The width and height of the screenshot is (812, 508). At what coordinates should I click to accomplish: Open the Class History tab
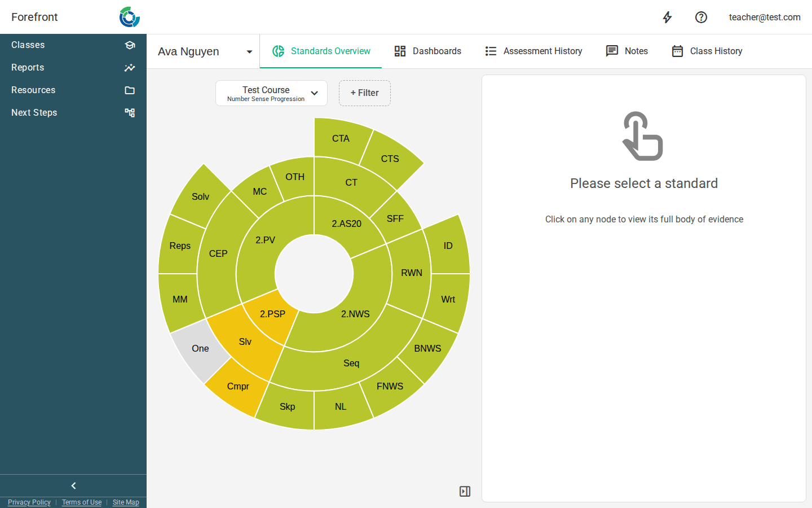pyautogui.click(x=707, y=51)
